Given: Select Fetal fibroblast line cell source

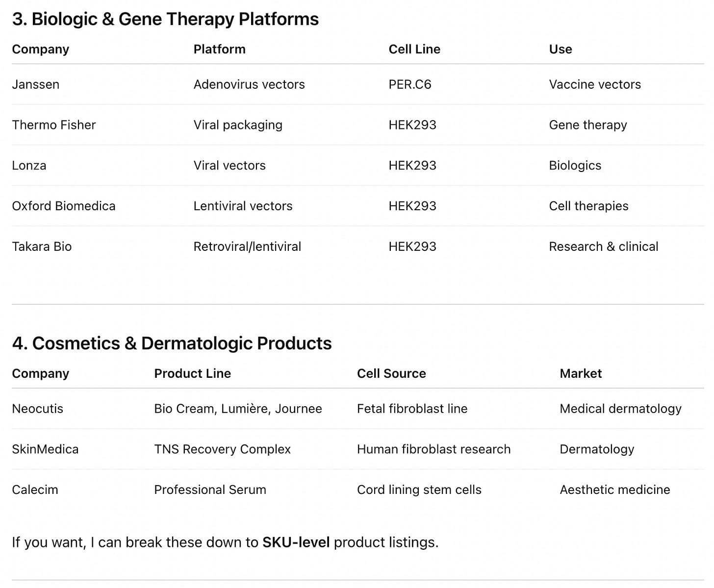Looking at the screenshot, I should 412,409.
